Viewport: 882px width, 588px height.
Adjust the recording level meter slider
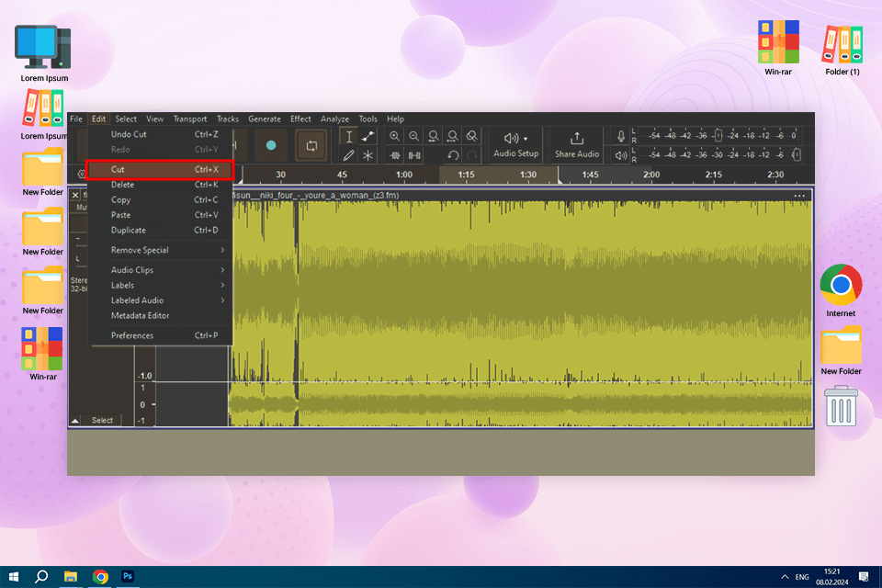tap(718, 136)
